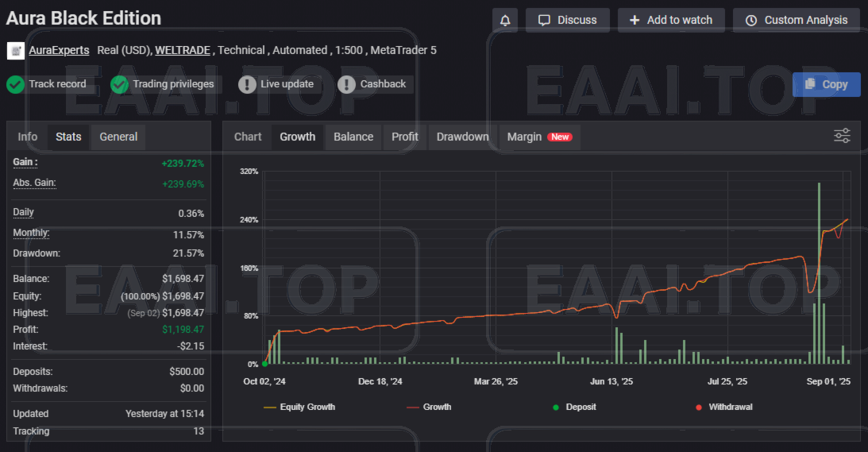Open the Drawdown chart tab
868x452 pixels.
tap(462, 137)
